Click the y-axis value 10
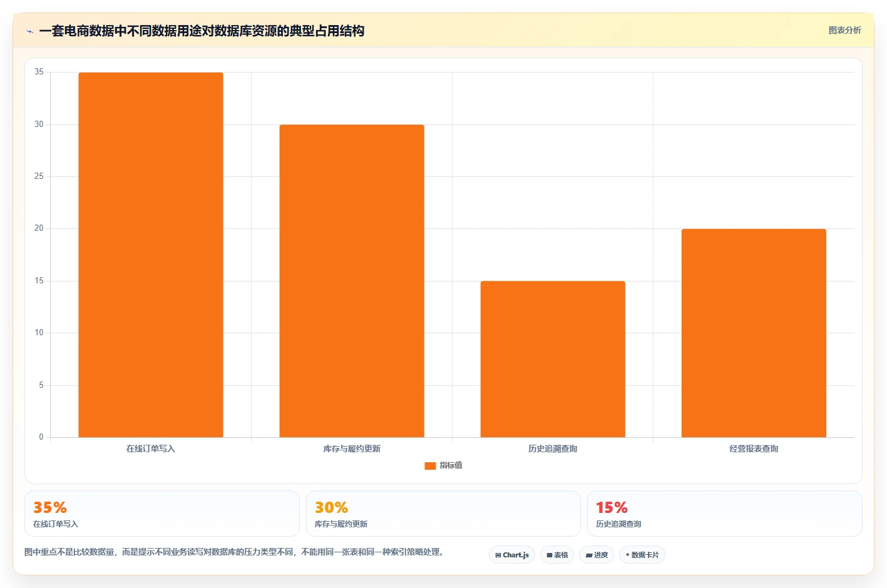The width and height of the screenshot is (887, 588). pyautogui.click(x=39, y=333)
